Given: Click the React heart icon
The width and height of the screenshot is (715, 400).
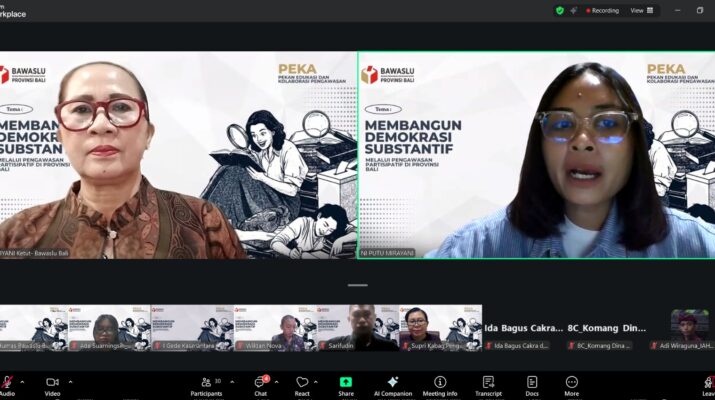Looking at the screenshot, I should point(302,383).
